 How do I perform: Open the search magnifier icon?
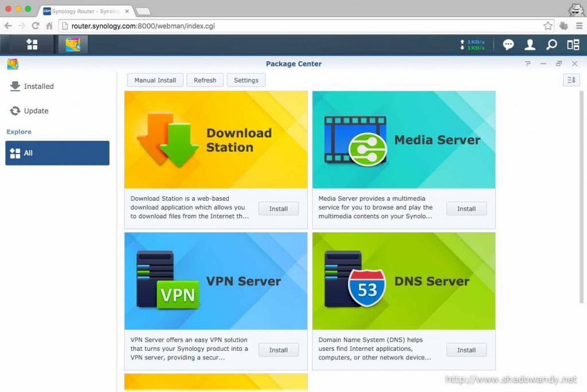pos(551,45)
